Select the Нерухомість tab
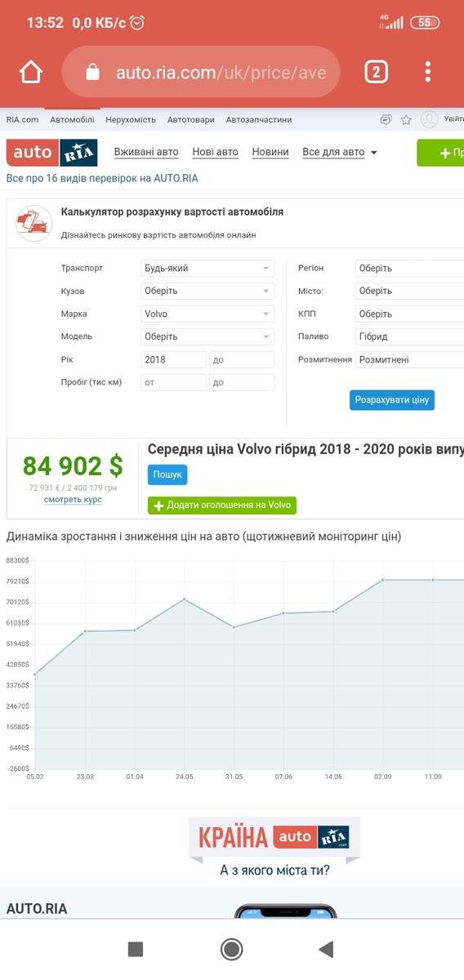The image size is (464, 980). tap(131, 119)
